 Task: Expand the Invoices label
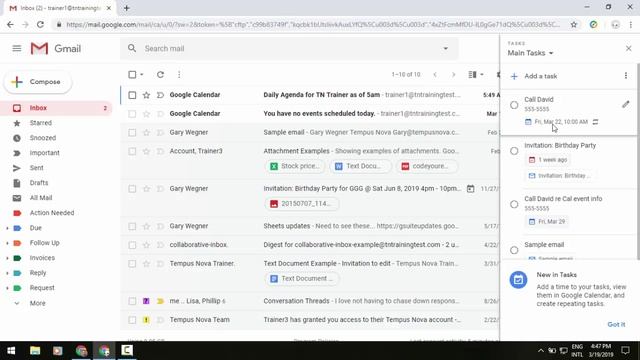click(7, 258)
